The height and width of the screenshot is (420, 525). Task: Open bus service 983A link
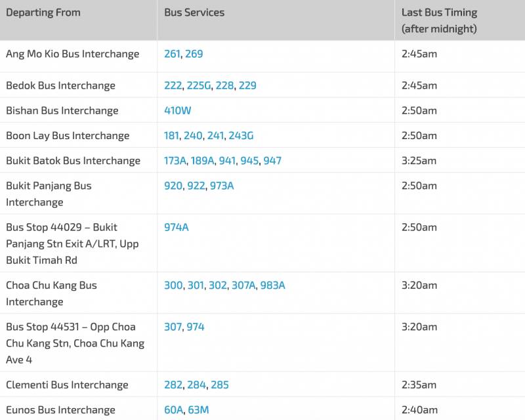(x=272, y=285)
